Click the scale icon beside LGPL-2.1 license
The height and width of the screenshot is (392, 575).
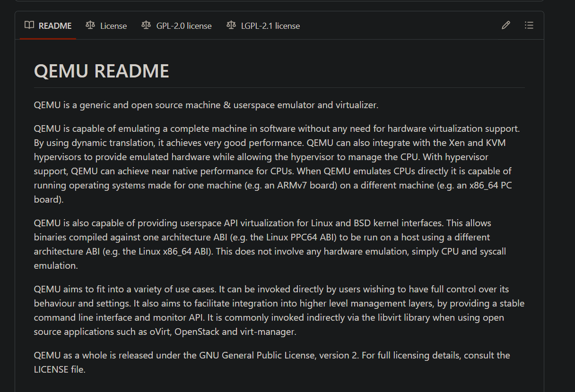coord(231,26)
